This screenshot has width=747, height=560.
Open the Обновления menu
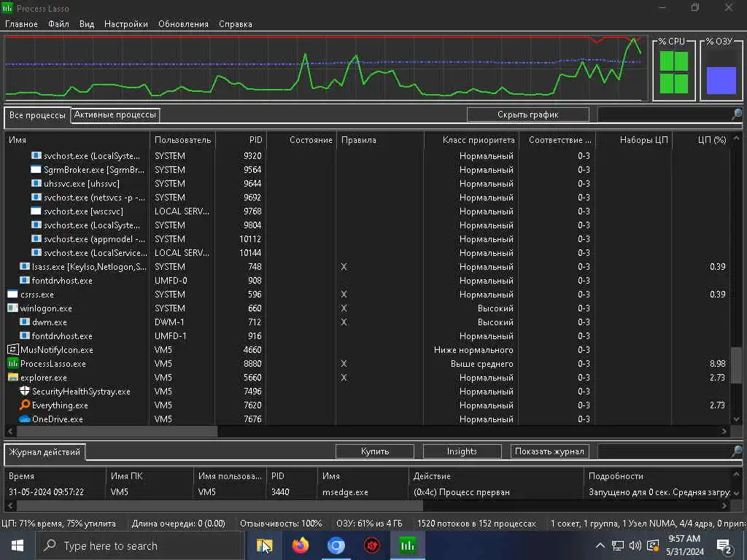coord(183,24)
